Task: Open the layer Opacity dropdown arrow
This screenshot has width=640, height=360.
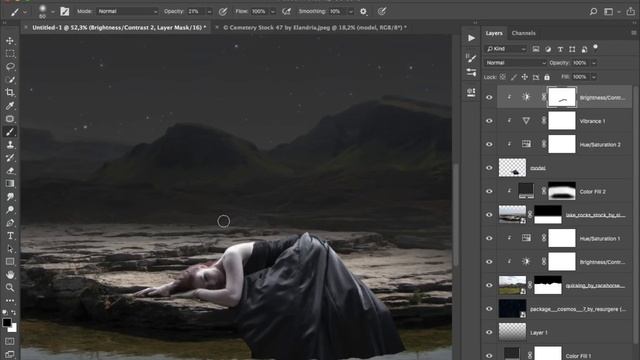Action: coord(594,63)
